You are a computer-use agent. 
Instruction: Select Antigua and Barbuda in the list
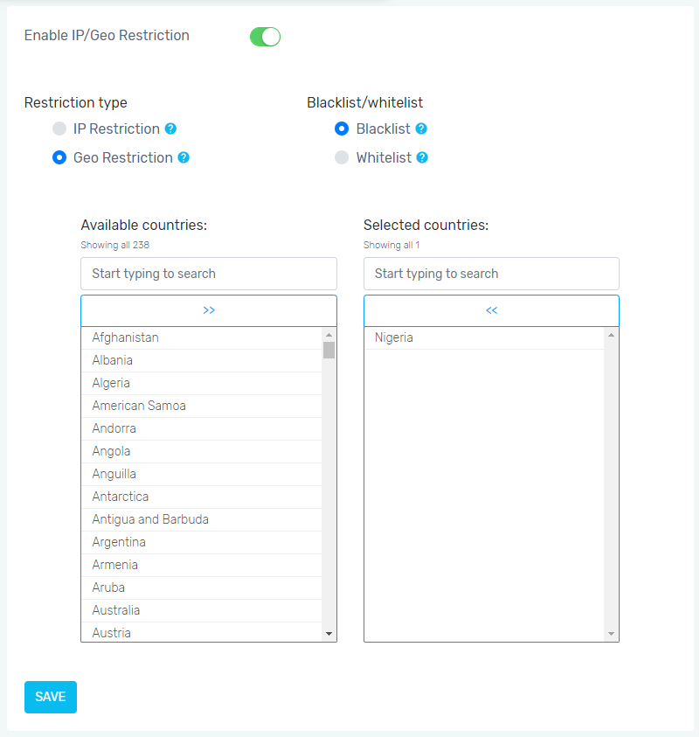(202, 519)
